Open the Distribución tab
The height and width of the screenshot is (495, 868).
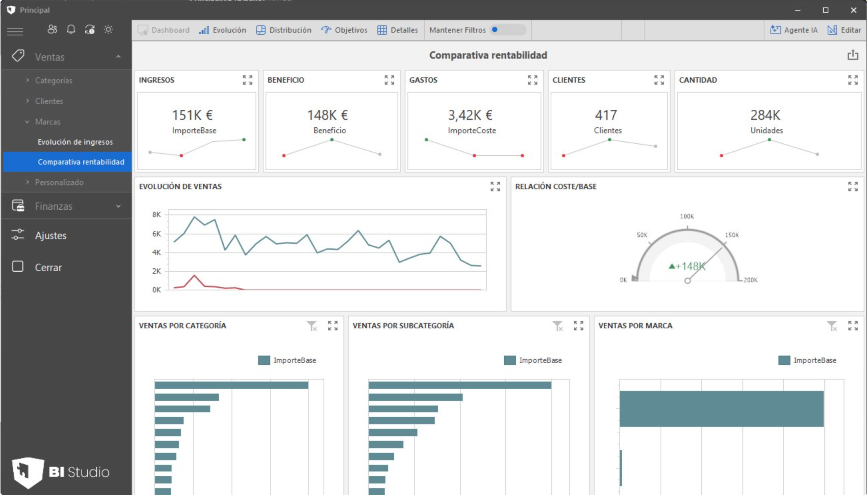point(284,30)
